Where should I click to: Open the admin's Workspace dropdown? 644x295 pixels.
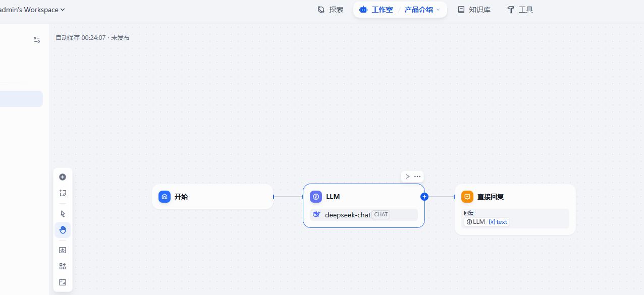click(32, 10)
